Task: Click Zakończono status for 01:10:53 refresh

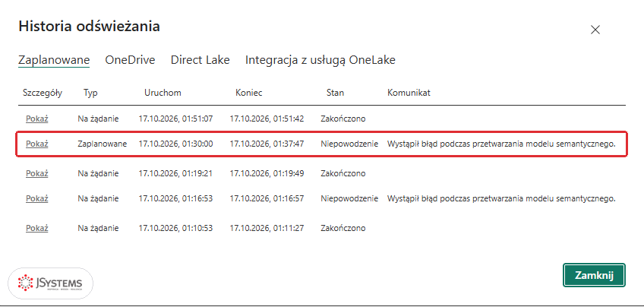Action: (x=343, y=228)
